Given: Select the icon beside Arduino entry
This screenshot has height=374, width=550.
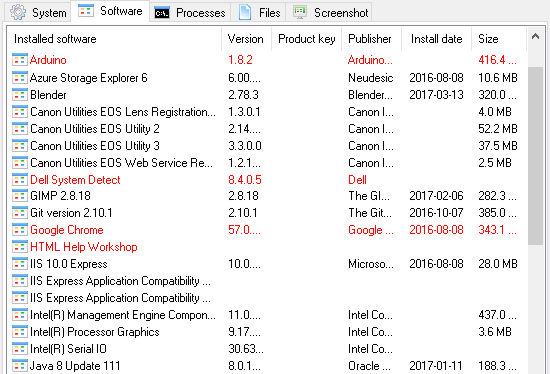Looking at the screenshot, I should pyautogui.click(x=20, y=60).
